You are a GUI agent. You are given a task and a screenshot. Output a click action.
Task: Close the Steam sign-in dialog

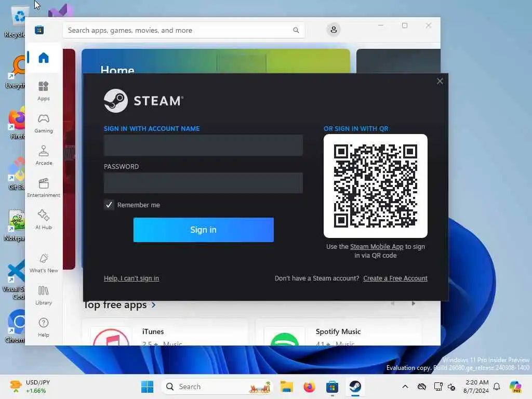(x=440, y=81)
